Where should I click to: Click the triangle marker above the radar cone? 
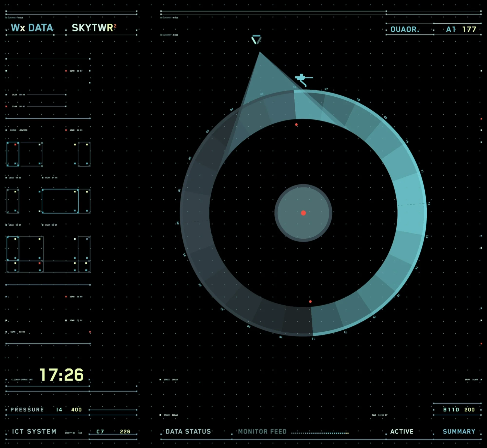[256, 39]
